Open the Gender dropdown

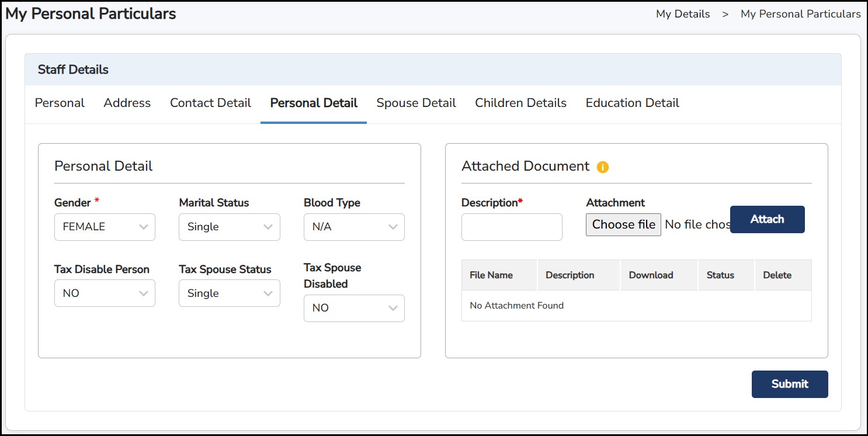point(105,227)
